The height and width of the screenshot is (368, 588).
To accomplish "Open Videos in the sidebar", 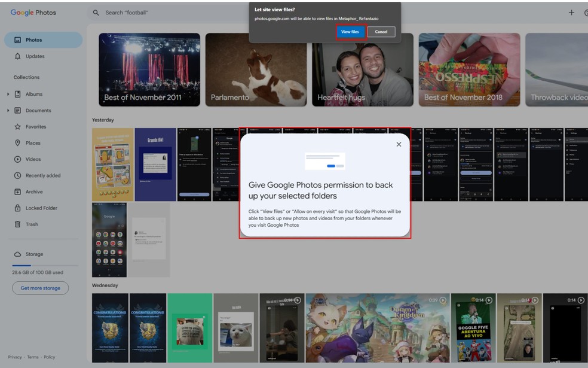I will pyautogui.click(x=33, y=159).
